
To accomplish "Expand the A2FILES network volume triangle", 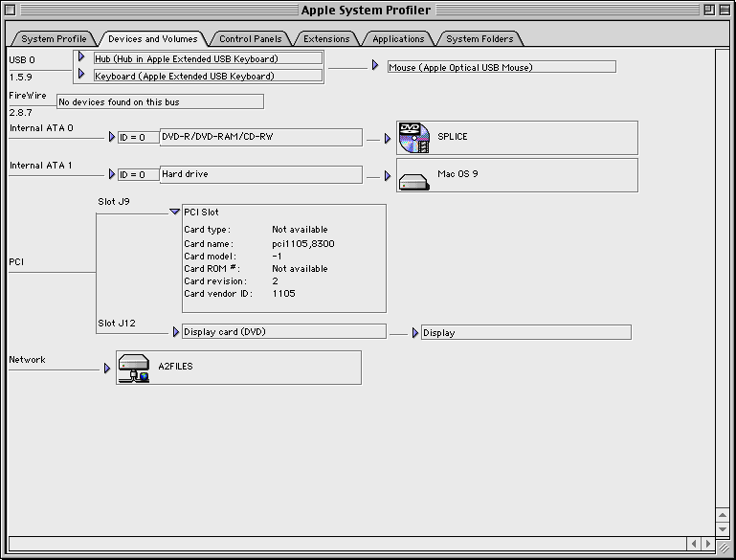I will (107, 368).
